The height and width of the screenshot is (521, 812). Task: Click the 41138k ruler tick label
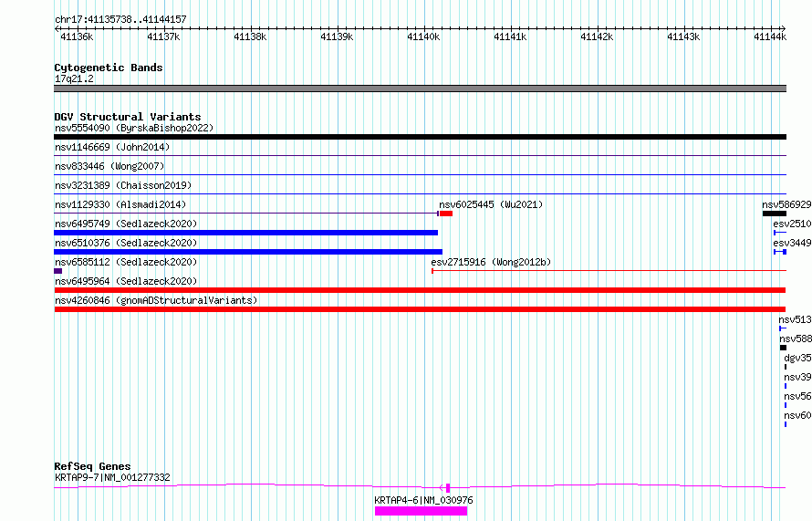tap(250, 36)
